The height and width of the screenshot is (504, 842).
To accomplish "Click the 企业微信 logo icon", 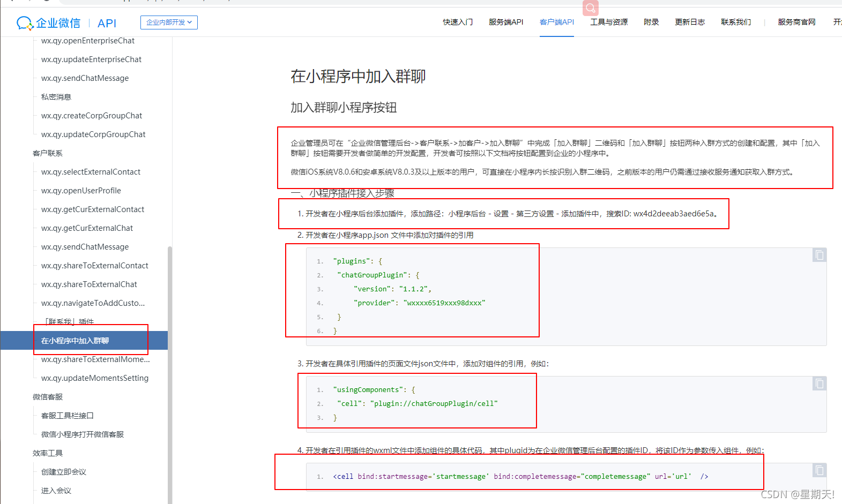I will point(25,23).
